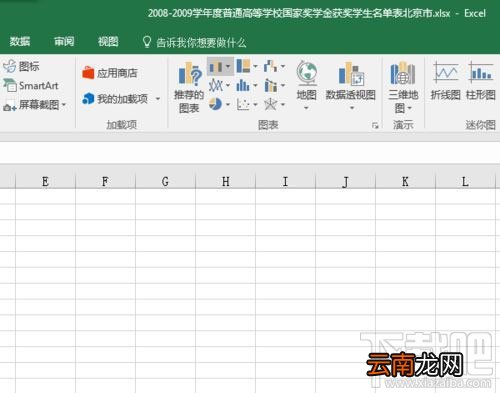Select column header G
This screenshot has width=500, height=393.
pos(165,182)
